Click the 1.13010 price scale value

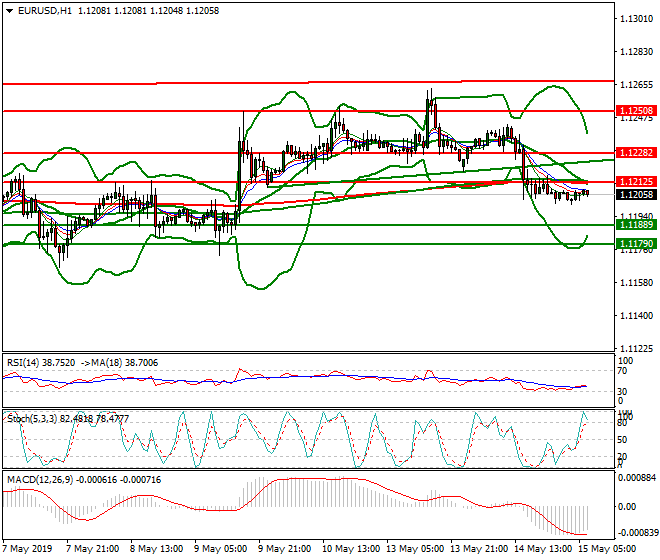tap(637, 19)
